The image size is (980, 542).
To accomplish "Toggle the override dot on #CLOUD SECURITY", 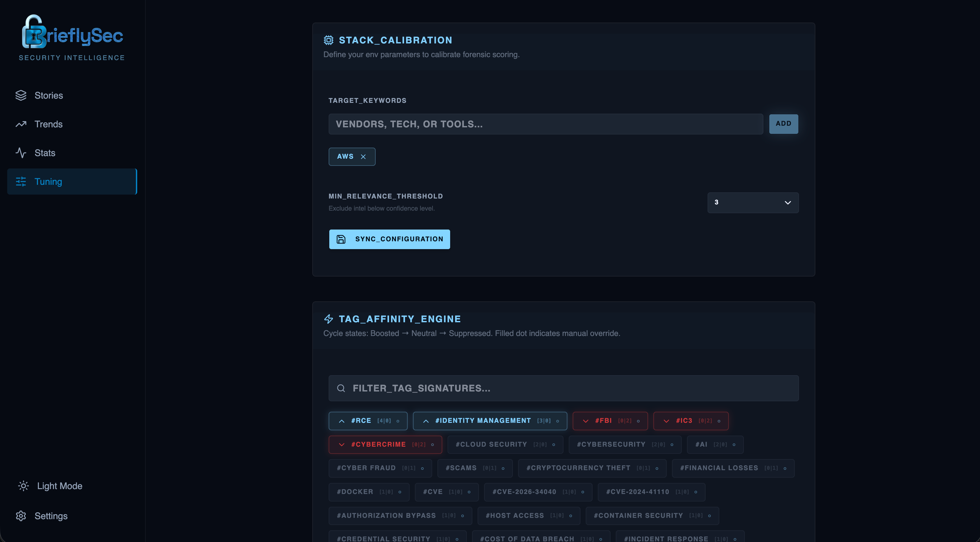I will click(x=553, y=444).
